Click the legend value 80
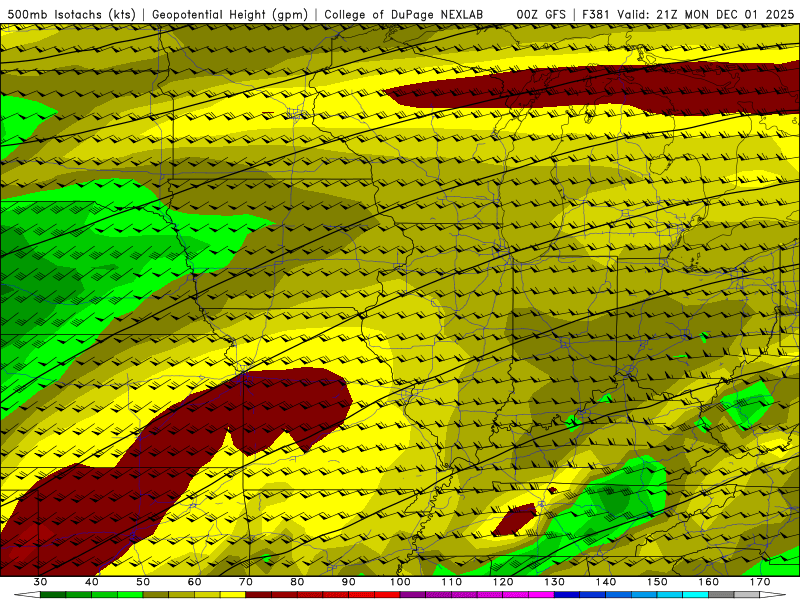Screen dimensions: 800x600 point(297,582)
